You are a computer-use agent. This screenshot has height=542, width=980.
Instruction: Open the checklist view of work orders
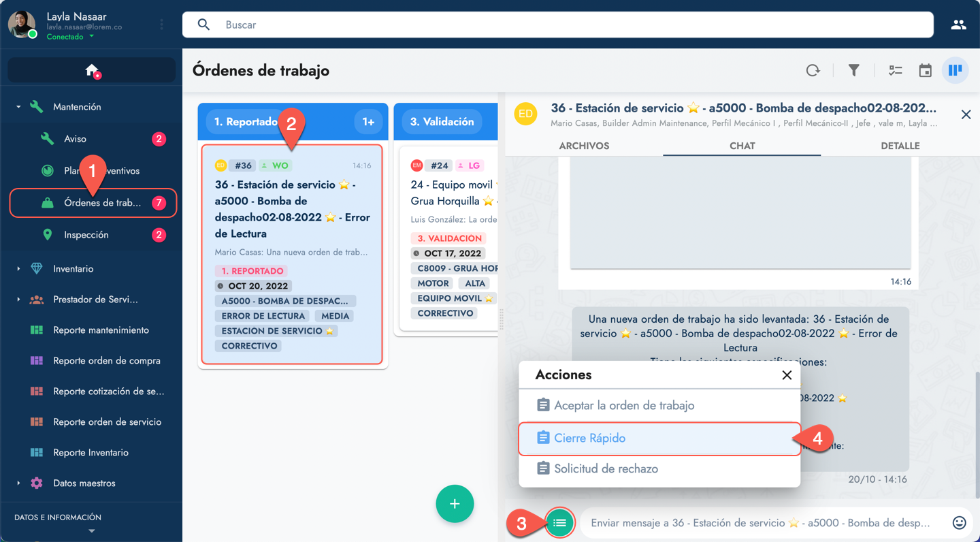pos(894,70)
